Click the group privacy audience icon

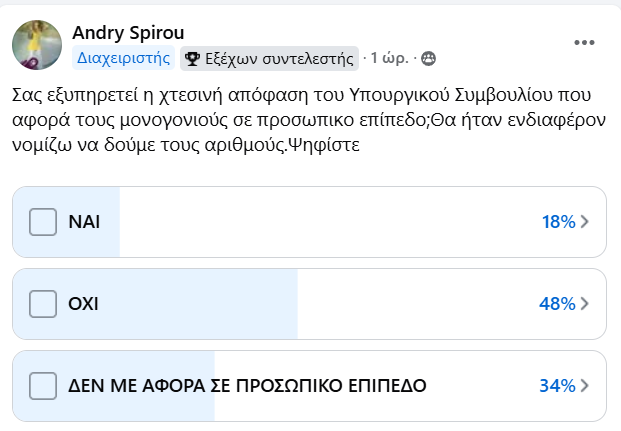tap(428, 59)
